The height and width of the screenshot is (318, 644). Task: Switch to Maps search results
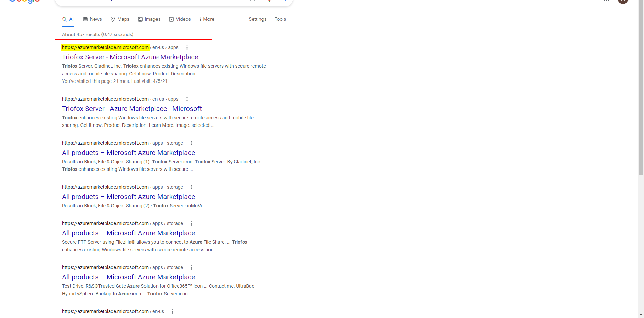click(x=120, y=19)
